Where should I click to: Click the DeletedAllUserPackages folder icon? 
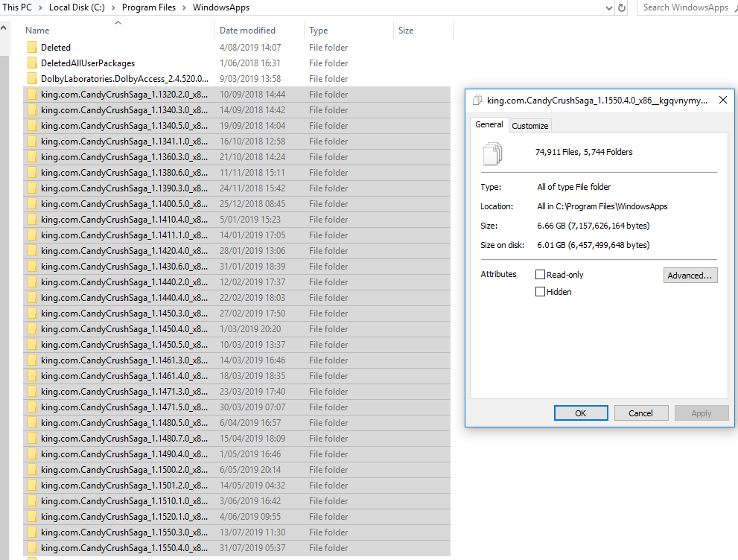(x=32, y=63)
